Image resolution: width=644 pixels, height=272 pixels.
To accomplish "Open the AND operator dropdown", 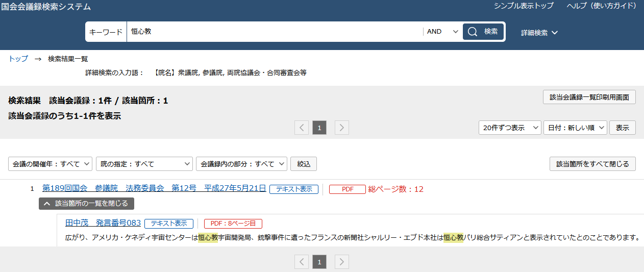I will 442,32.
